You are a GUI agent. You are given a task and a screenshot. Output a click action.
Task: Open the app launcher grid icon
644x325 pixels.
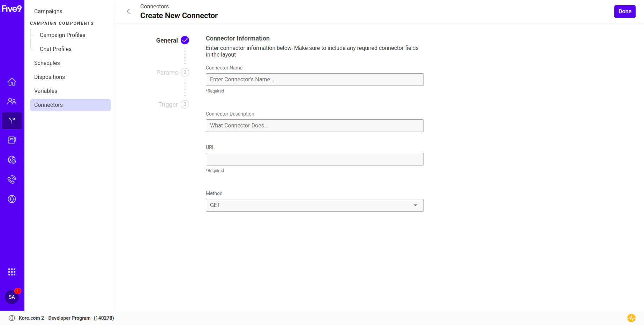12,272
